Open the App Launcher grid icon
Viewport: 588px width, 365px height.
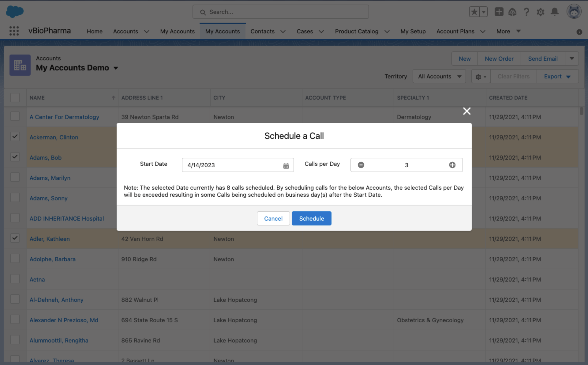tap(14, 31)
